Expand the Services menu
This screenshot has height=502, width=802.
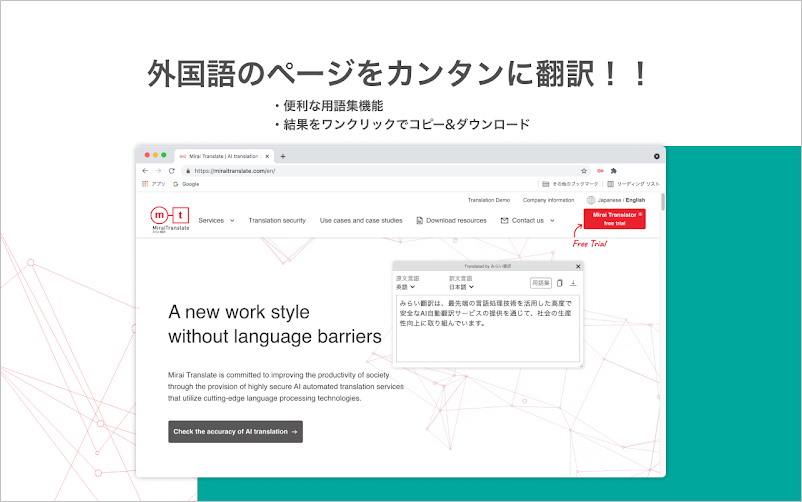[216, 221]
